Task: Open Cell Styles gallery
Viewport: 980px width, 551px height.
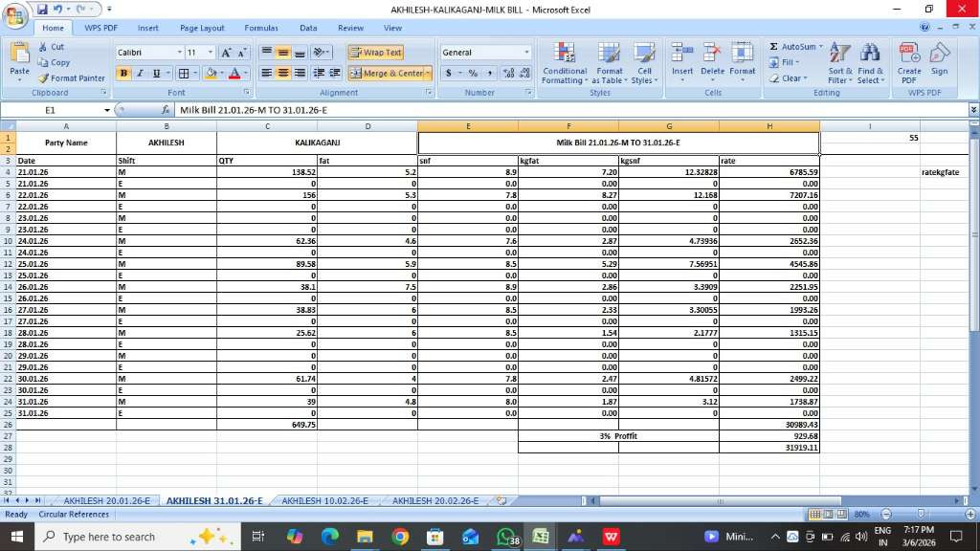Action: [644, 63]
